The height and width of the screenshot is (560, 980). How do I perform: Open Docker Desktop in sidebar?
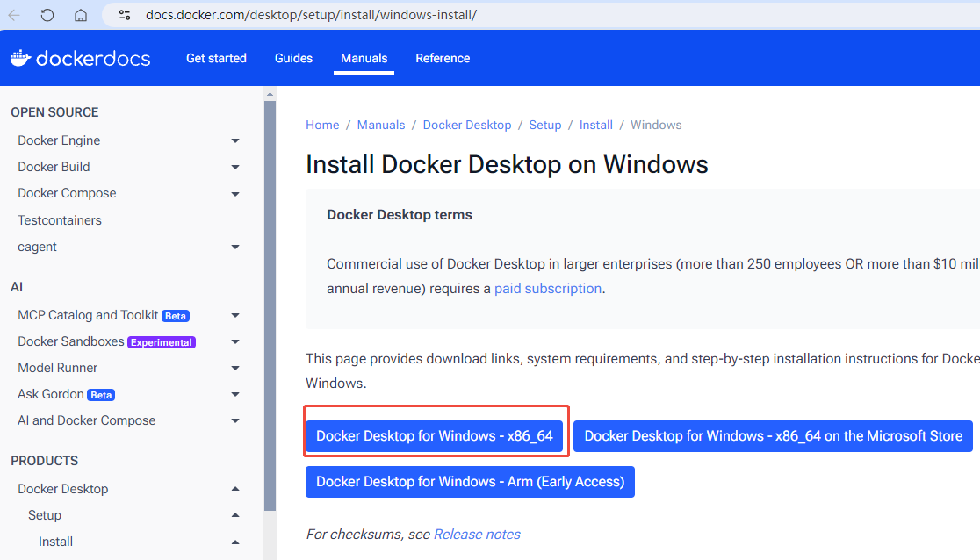click(63, 489)
